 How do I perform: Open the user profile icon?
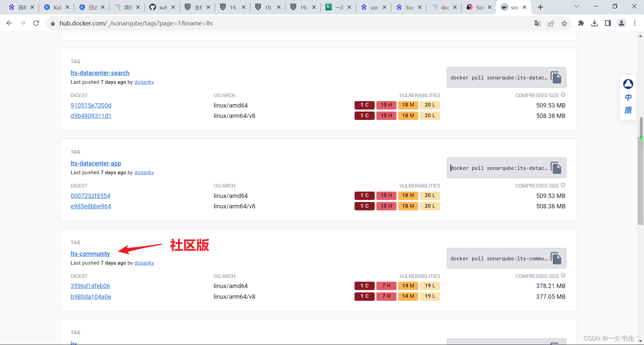[621, 23]
